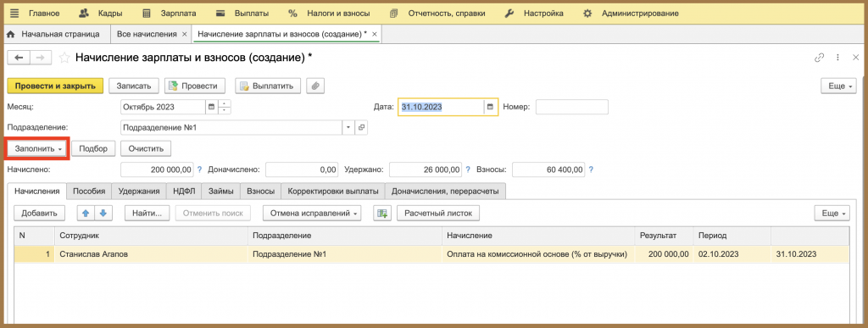Image resolution: width=868 pixels, height=328 pixels.
Task: Open the top Еще dropdown menu
Action: [x=838, y=86]
